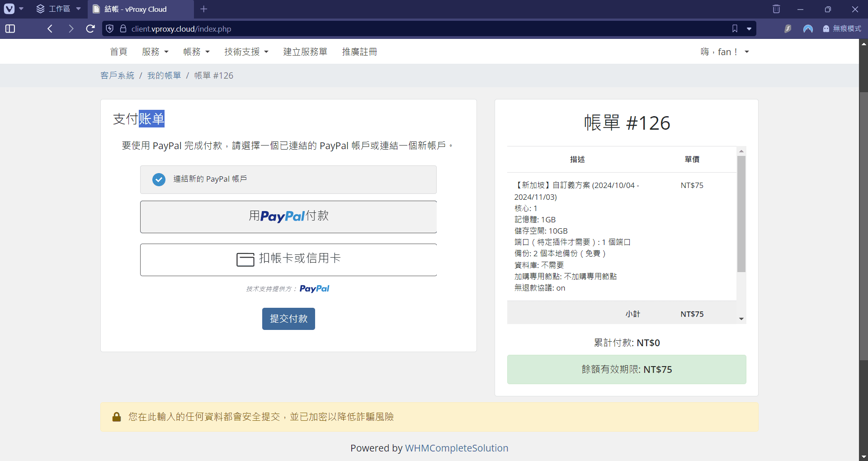Follow the 我的帳單 breadcrumb link
868x461 pixels.
(164, 75)
